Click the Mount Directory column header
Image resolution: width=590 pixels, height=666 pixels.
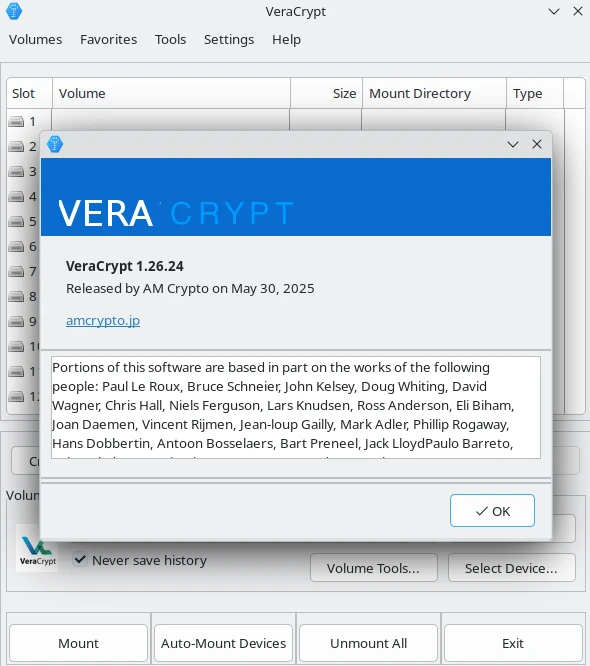tap(434, 93)
